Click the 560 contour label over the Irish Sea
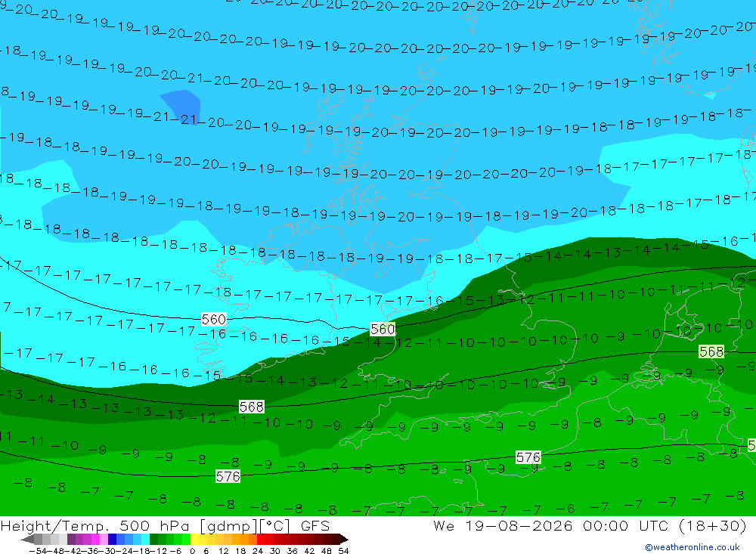The height and width of the screenshot is (554, 756). (x=383, y=330)
